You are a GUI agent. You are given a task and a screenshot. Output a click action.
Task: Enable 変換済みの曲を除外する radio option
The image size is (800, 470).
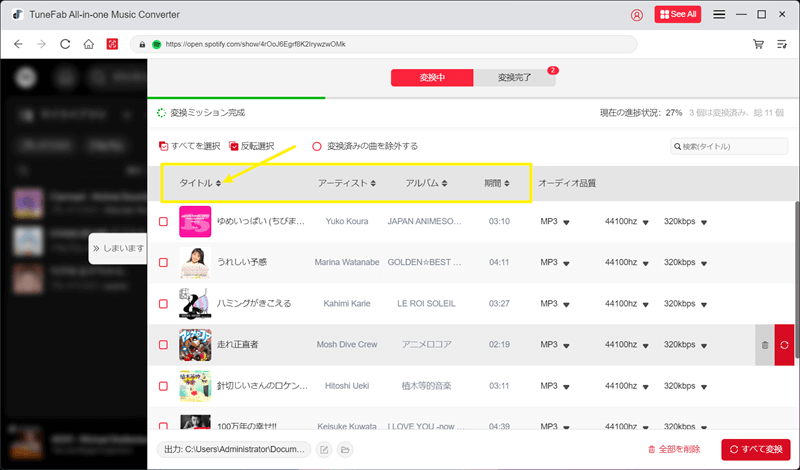317,146
